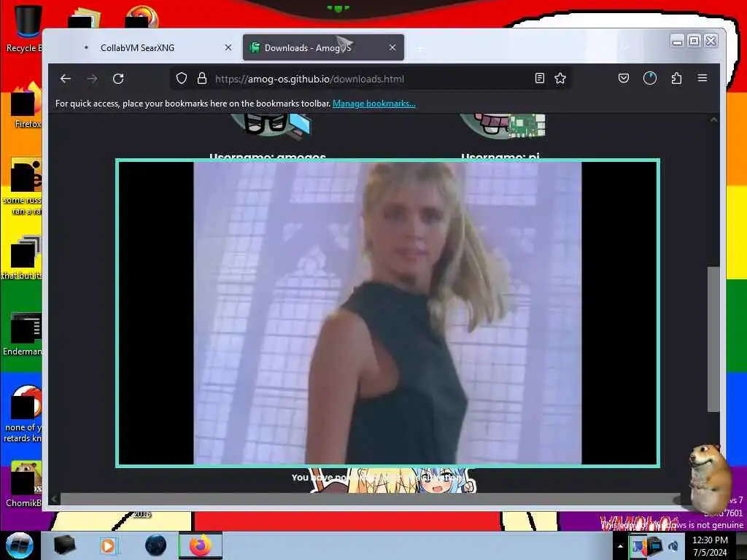Click the scroll-up arrow of page scrollbar

click(713, 120)
